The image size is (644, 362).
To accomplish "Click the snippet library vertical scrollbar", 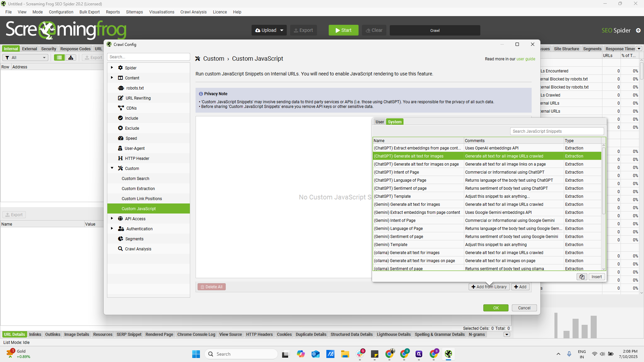I will coord(603,181).
